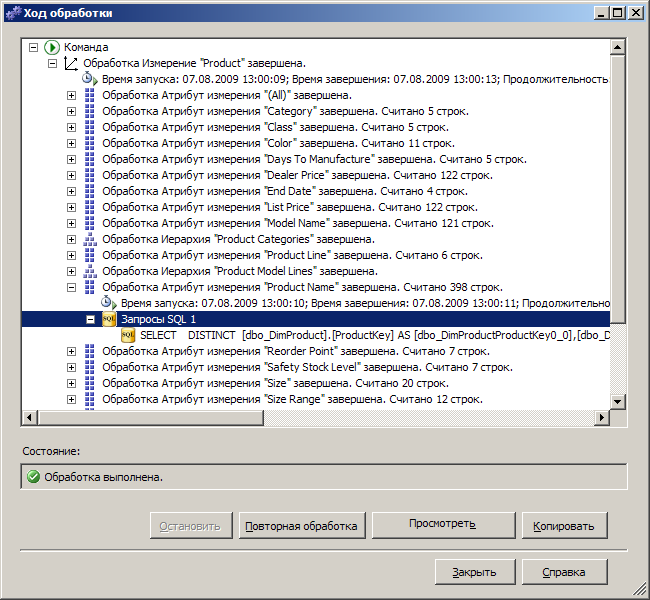The width and height of the screenshot is (650, 600).
Task: Click the green check status icon
Action: click(33, 477)
